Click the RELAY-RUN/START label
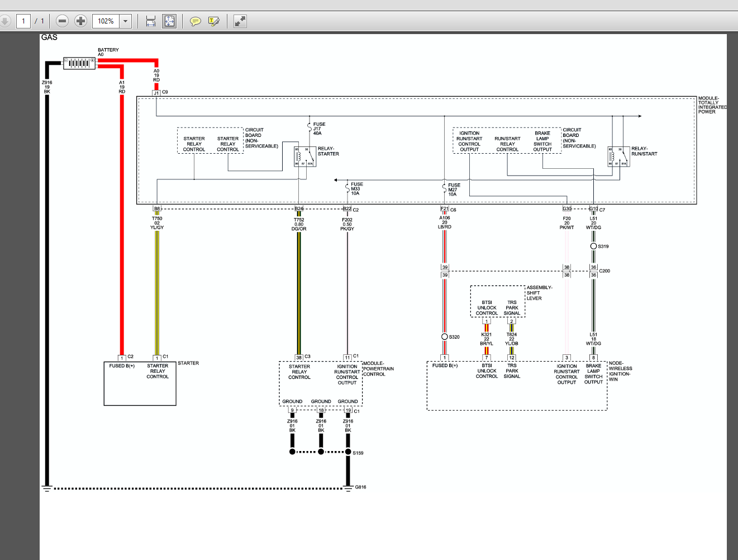Viewport: 738px width, 560px height. (644, 151)
